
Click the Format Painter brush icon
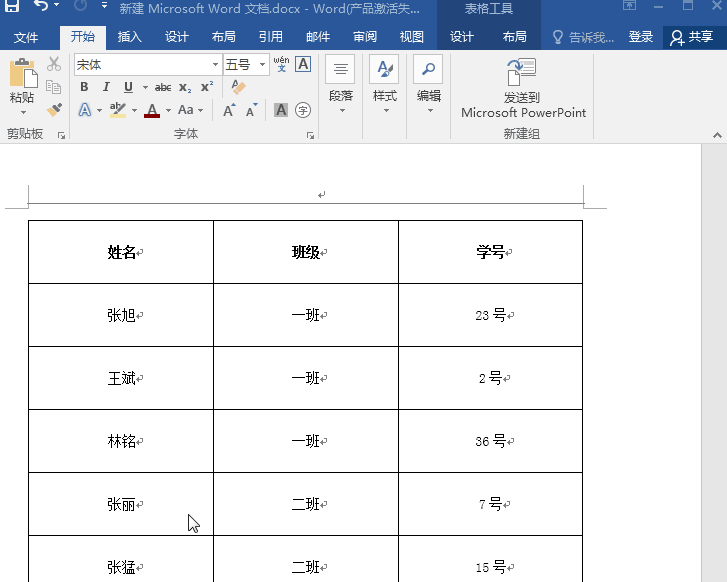(x=54, y=110)
